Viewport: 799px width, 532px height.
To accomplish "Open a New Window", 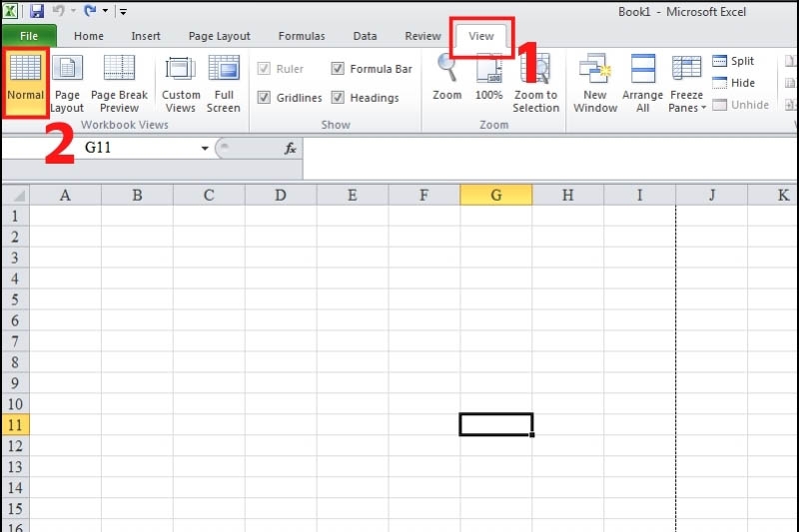I will [x=594, y=84].
